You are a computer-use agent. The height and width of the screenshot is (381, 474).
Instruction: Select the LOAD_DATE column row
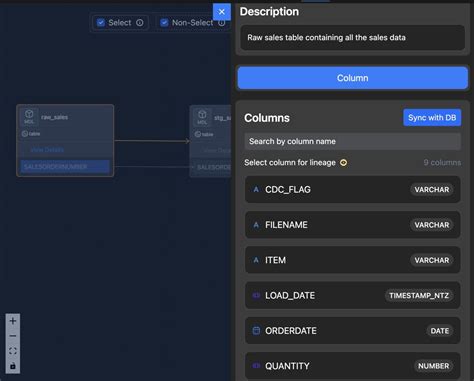click(x=353, y=296)
